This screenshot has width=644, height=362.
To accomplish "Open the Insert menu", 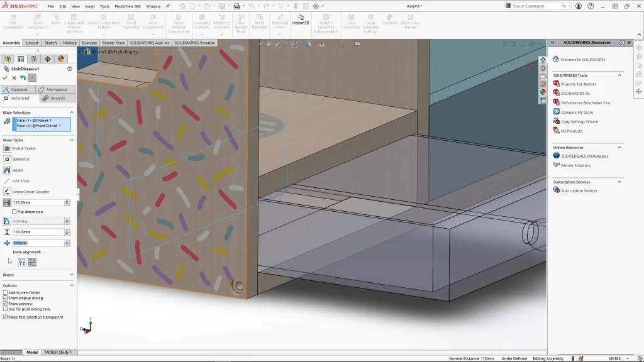I will 90,6.
